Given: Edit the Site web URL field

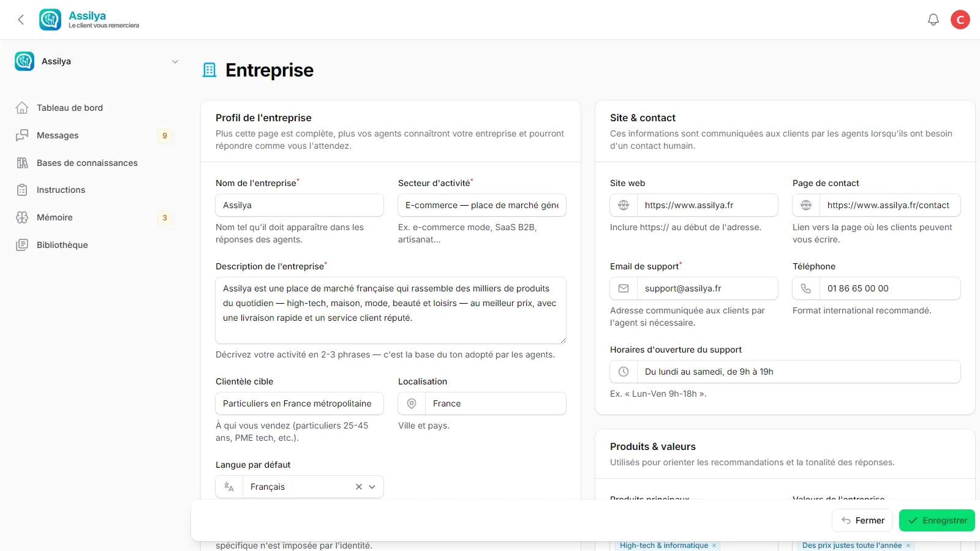Looking at the screenshot, I should 707,205.
